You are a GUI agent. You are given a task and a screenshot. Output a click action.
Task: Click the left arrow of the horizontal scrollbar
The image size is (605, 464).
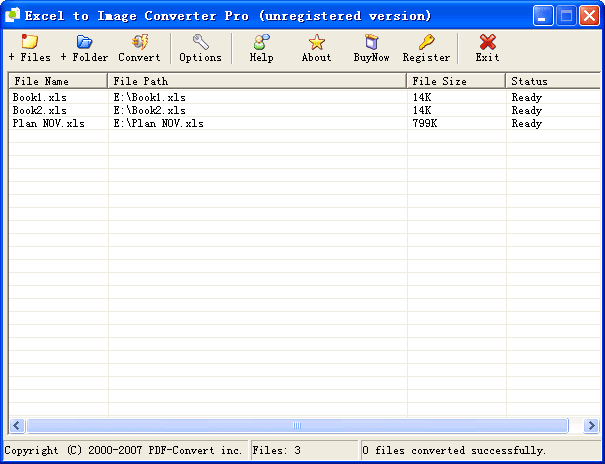tap(17, 425)
